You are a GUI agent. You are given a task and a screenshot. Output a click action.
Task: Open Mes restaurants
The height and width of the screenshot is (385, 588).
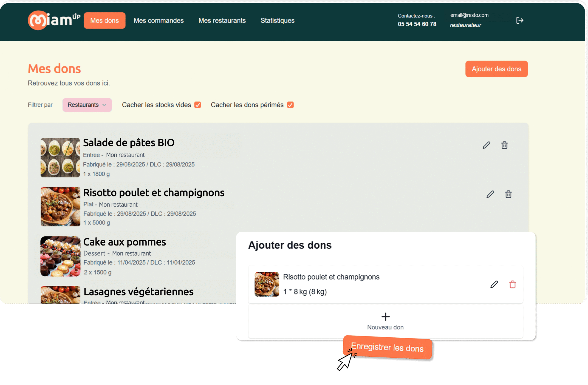[222, 20]
